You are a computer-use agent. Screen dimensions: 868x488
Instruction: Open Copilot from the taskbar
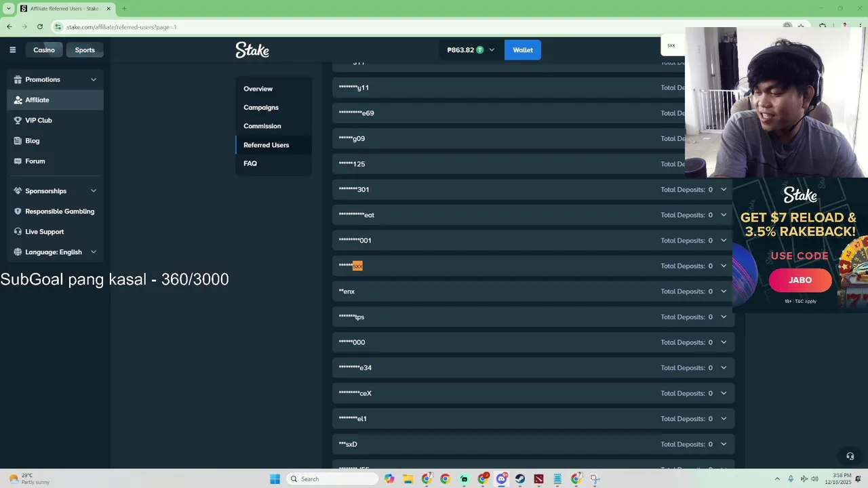tap(389, 479)
